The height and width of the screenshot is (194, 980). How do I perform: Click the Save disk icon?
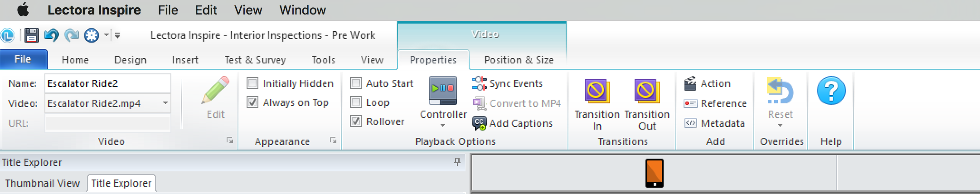pyautogui.click(x=31, y=35)
